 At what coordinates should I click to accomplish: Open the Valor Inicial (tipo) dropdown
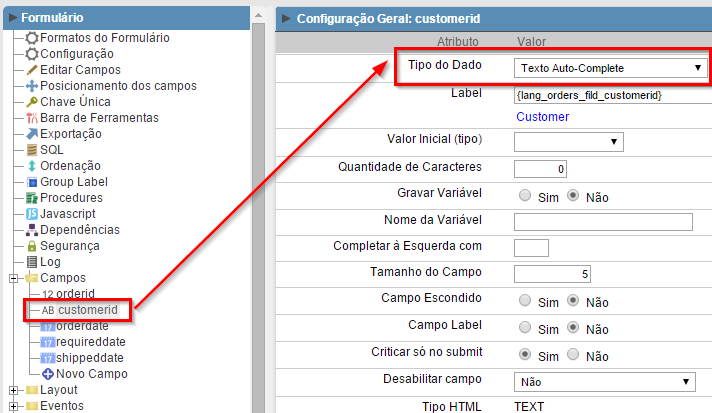point(568,142)
